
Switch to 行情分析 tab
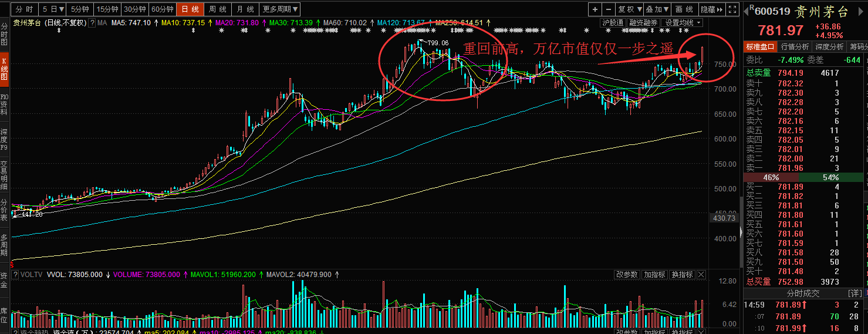[x=795, y=47]
